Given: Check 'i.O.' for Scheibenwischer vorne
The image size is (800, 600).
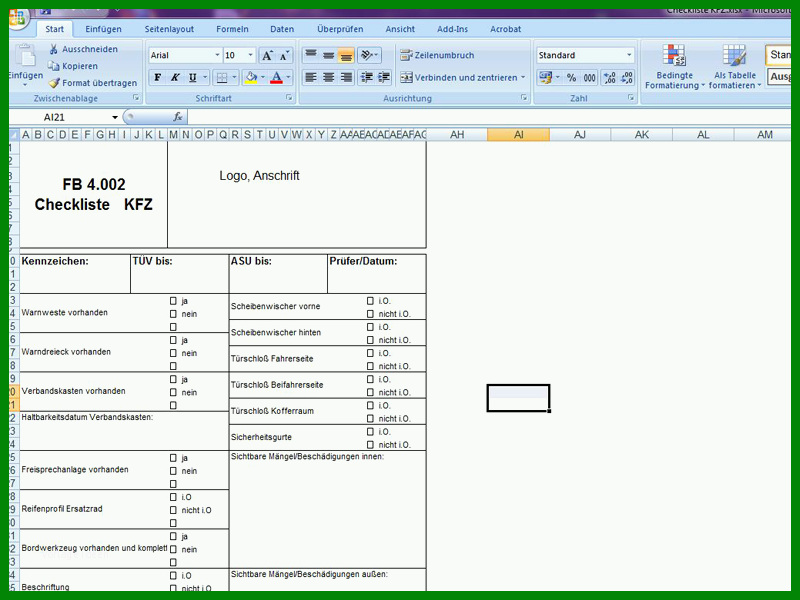Looking at the screenshot, I should (370, 301).
